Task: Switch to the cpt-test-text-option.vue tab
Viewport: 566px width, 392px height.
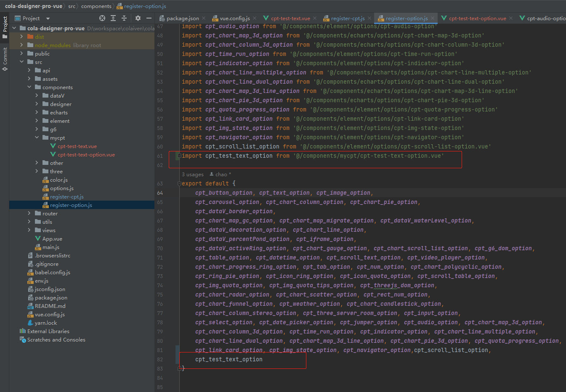Action: click(477, 18)
